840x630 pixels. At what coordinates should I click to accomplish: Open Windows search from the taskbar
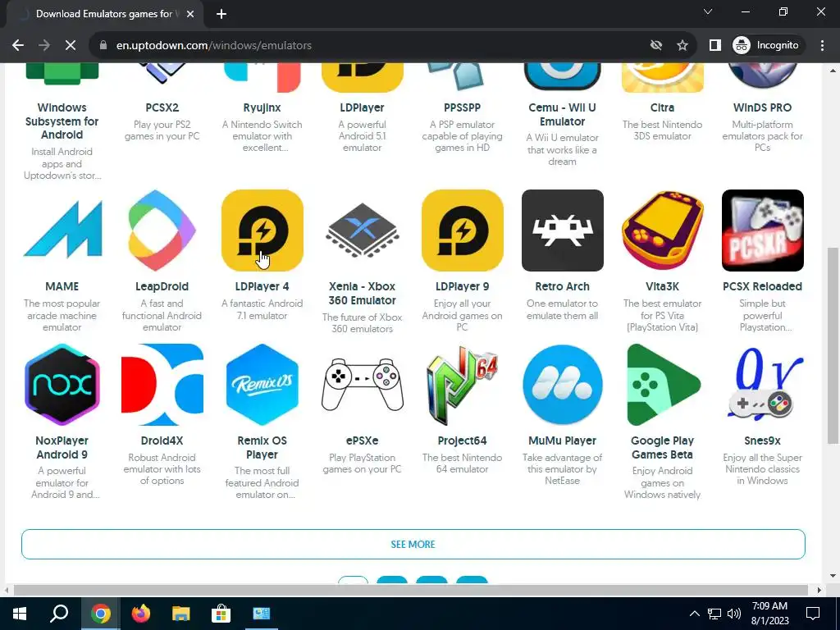pyautogui.click(x=59, y=614)
